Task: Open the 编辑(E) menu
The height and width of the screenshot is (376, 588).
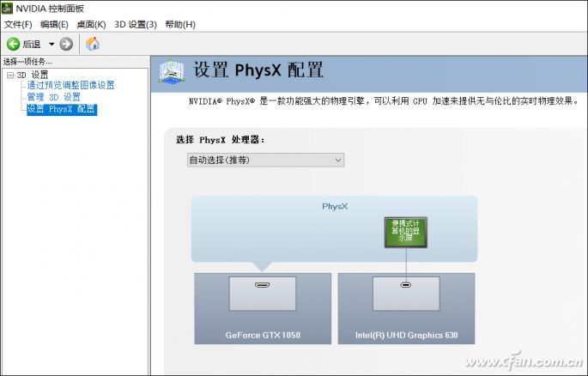Action: click(54, 24)
